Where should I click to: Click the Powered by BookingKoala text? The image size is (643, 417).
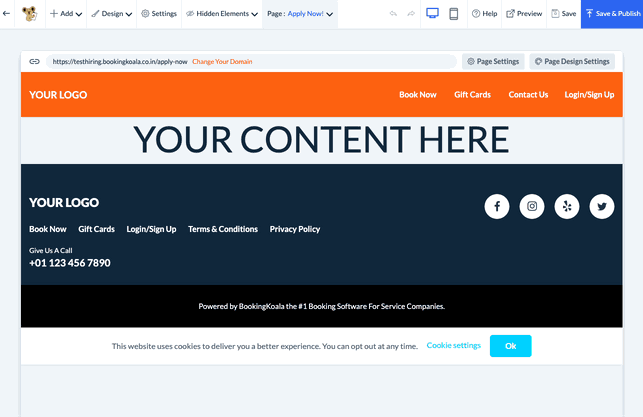[x=322, y=306]
